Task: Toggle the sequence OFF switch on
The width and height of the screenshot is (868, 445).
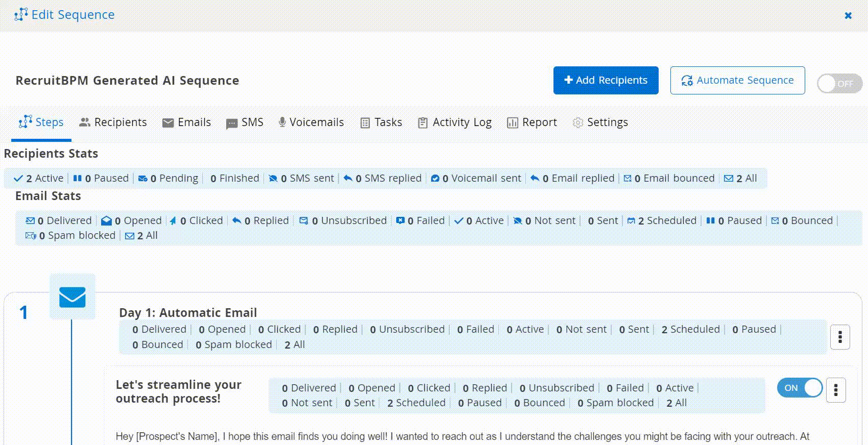Action: pos(839,83)
